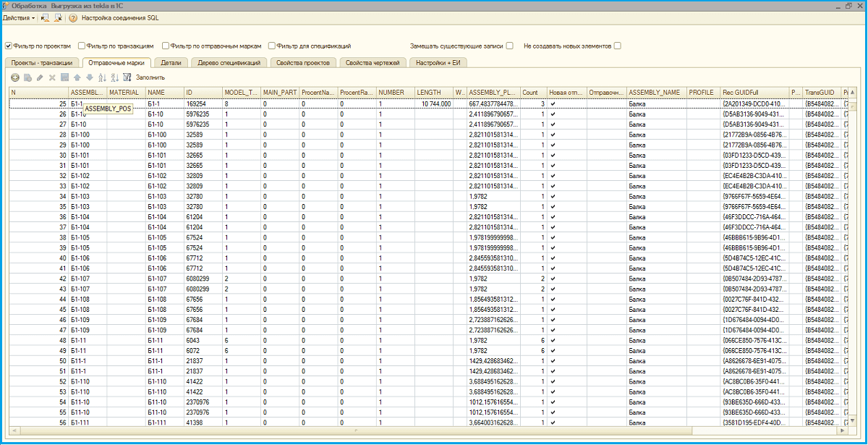Open Настройка соединения SQL
The height and width of the screenshot is (445, 868).
[x=120, y=17]
